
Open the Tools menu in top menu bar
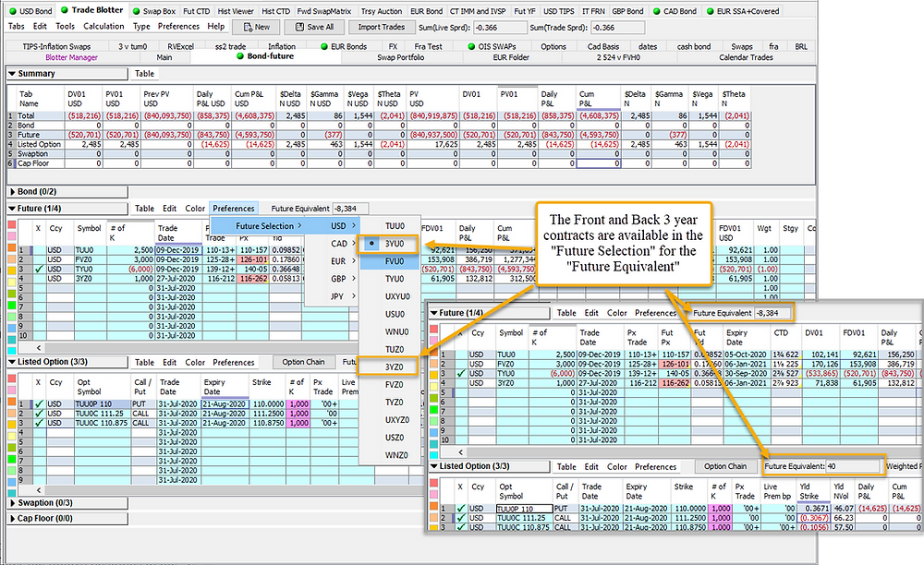(65, 27)
